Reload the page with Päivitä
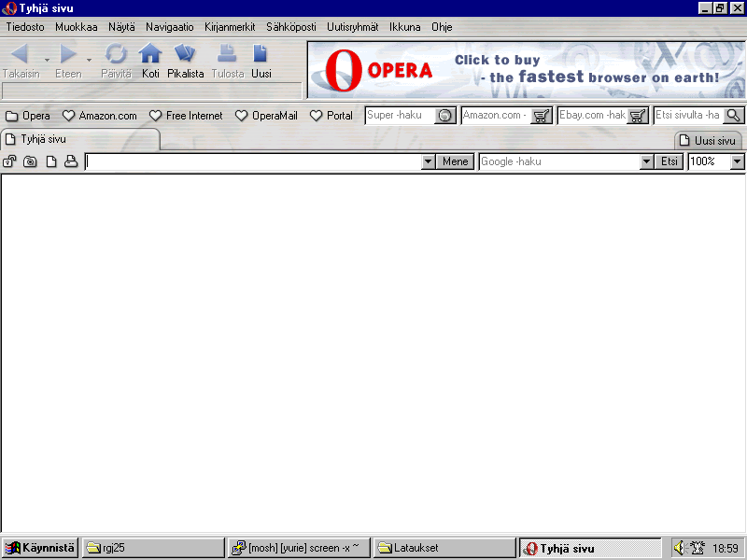This screenshot has height=560, width=747. tap(116, 60)
